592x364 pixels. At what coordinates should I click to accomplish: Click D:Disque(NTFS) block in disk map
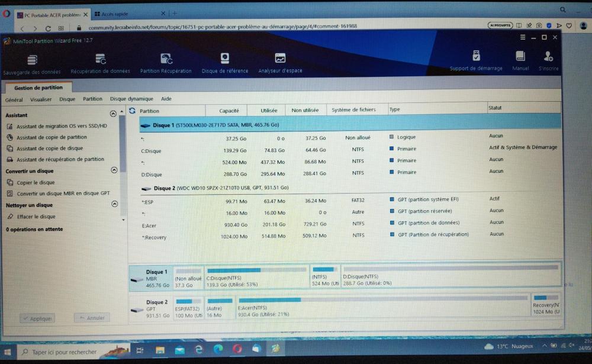tap(451, 276)
